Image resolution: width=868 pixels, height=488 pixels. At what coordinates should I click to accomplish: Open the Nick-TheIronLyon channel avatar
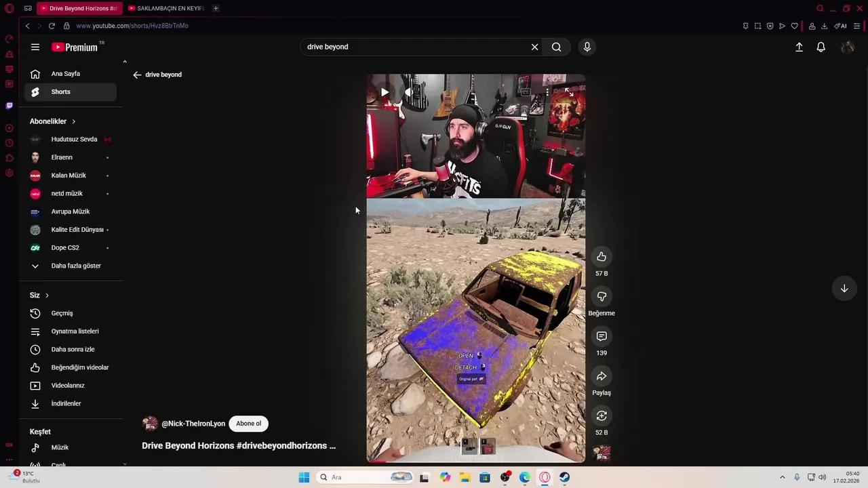point(150,424)
